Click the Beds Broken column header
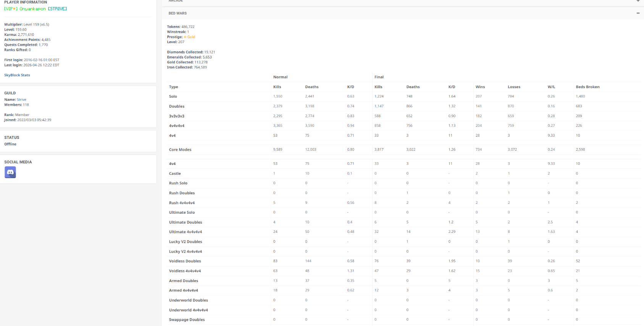 tap(588, 87)
